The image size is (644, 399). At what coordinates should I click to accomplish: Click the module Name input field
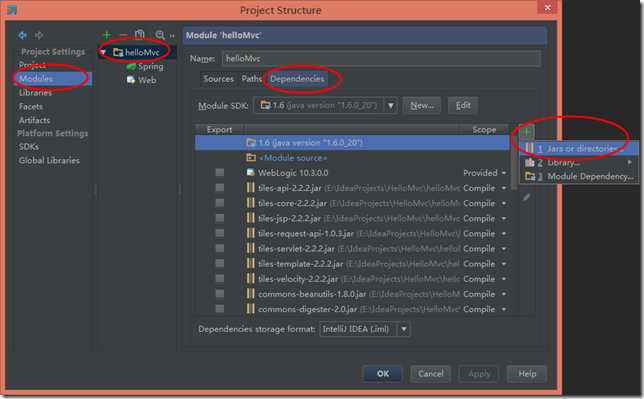tap(381, 59)
